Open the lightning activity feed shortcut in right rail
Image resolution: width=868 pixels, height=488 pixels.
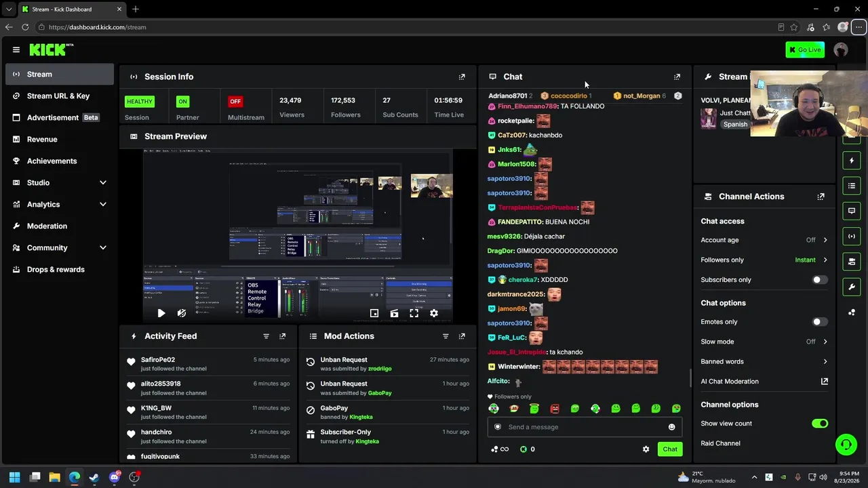point(852,161)
